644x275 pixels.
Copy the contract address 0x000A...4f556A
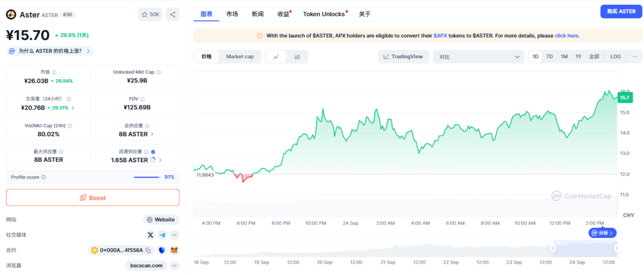(148, 250)
